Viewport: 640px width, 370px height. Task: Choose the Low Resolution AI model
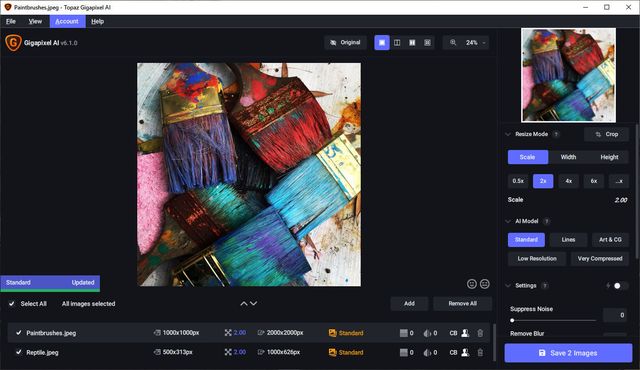point(537,259)
